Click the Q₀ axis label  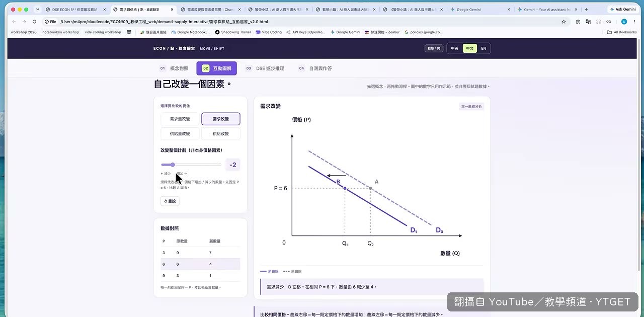pyautogui.click(x=371, y=243)
